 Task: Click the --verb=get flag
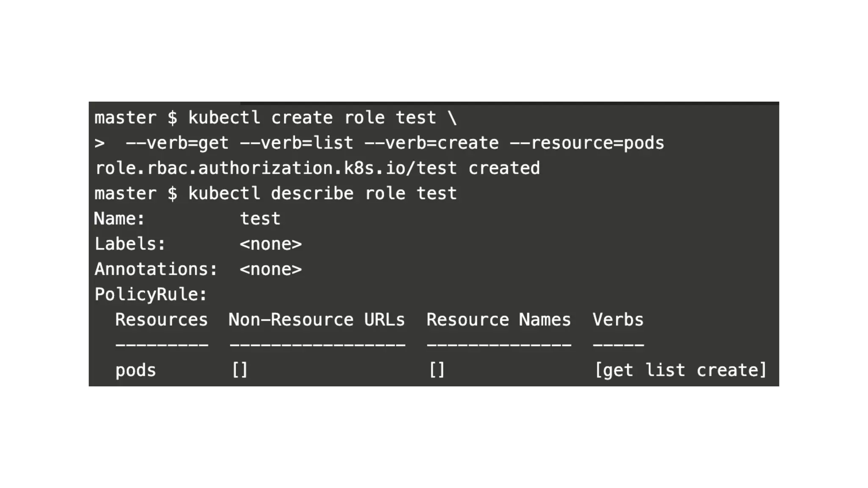177,143
